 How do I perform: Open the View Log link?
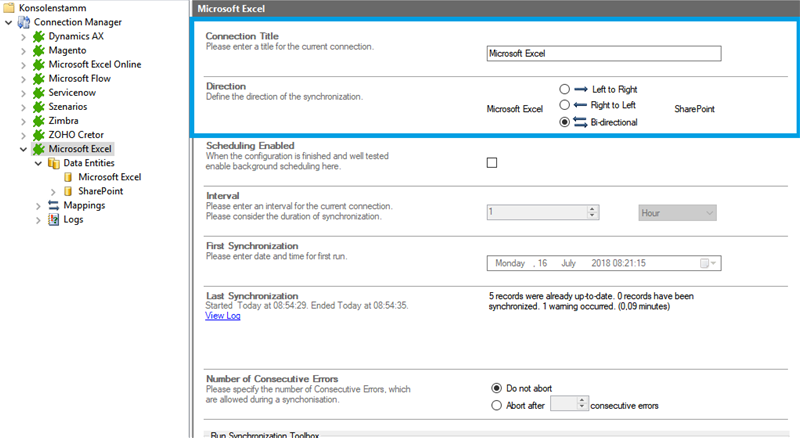222,315
